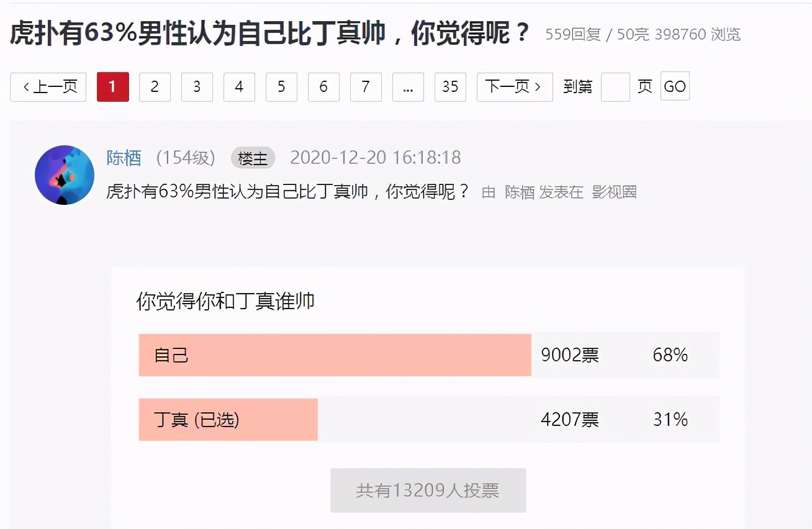This screenshot has height=529, width=812.
Task: Expand hidden pages via the ellipsis button
Action: coord(408,88)
